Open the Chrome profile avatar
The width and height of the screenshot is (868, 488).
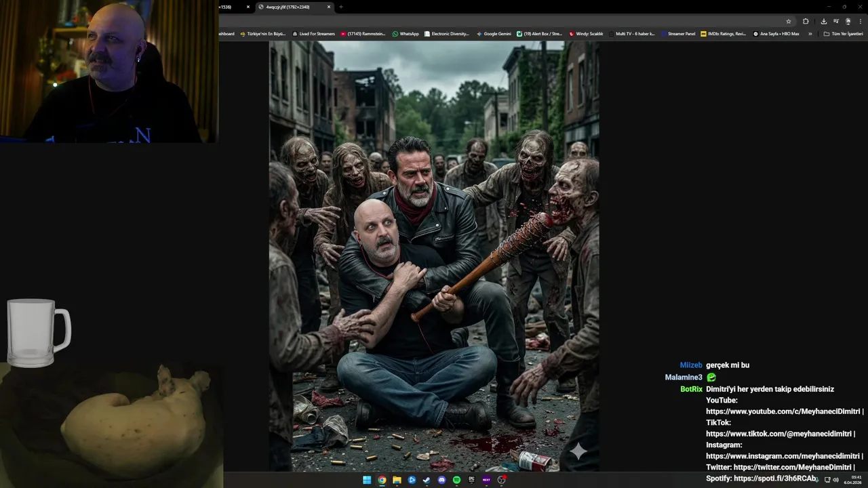[x=848, y=21]
